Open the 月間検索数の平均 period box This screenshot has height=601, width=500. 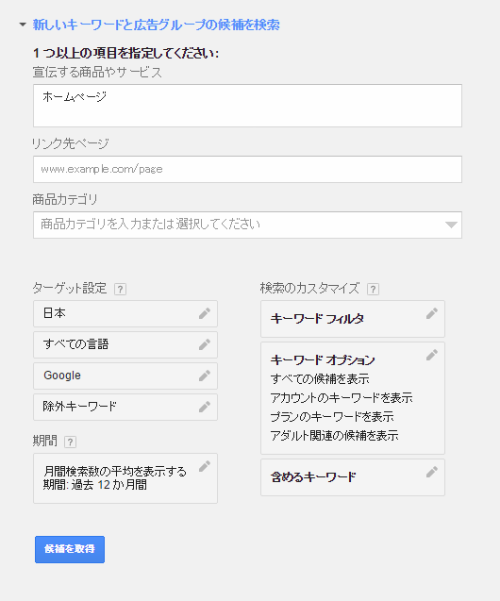pos(125,478)
